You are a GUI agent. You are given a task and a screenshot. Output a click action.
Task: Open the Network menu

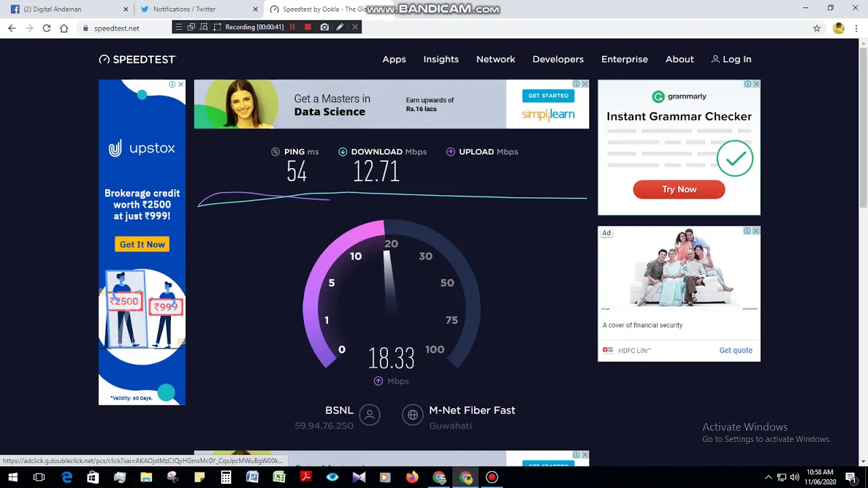tap(496, 60)
